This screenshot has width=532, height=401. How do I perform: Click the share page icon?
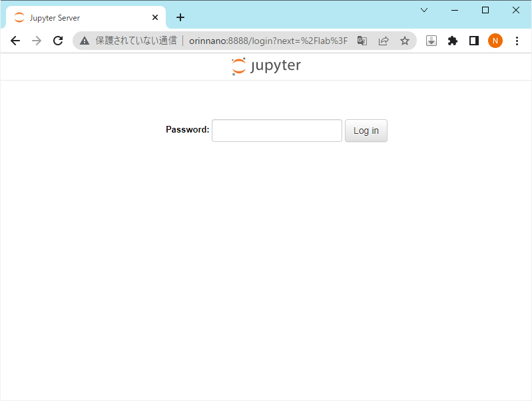click(x=384, y=41)
